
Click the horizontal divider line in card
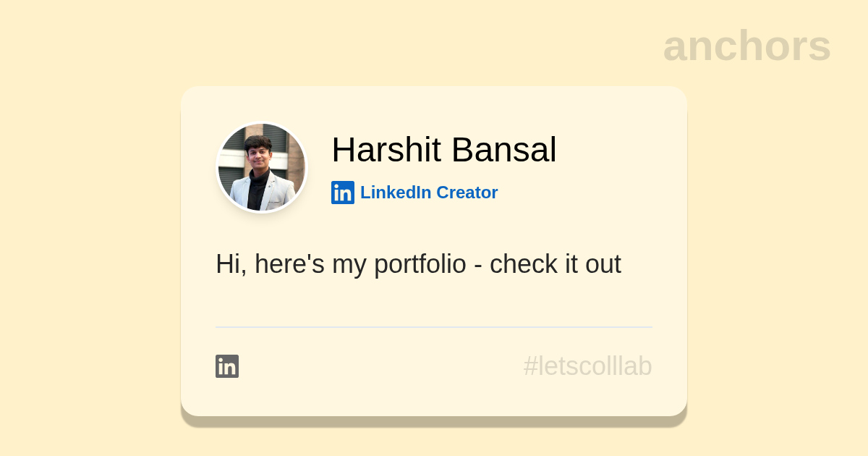point(434,327)
